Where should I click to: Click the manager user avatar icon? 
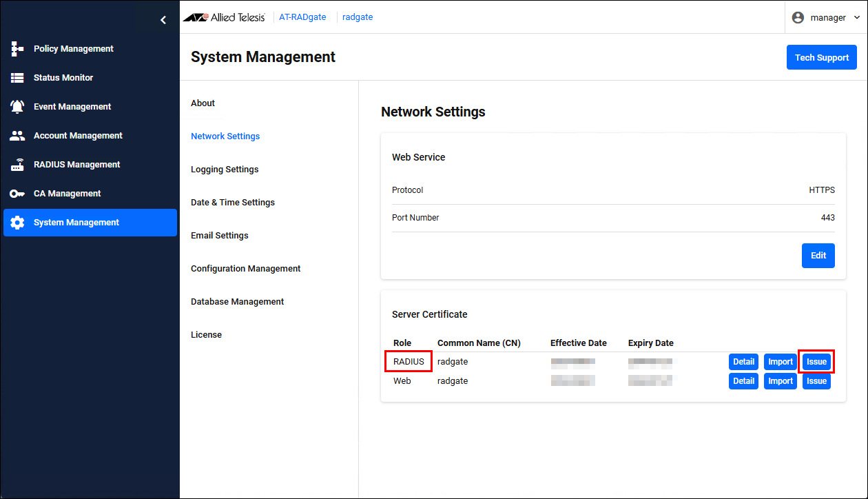click(798, 18)
